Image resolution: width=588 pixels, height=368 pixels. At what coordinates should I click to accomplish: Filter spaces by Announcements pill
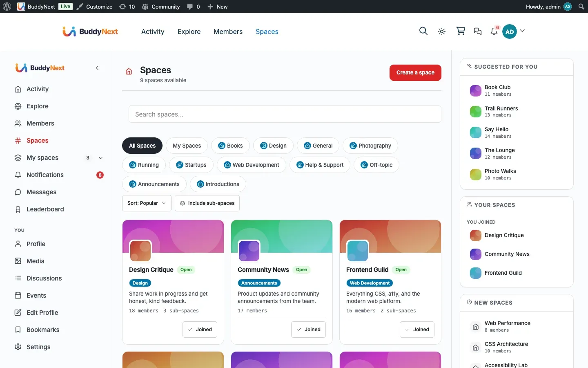[x=154, y=184]
